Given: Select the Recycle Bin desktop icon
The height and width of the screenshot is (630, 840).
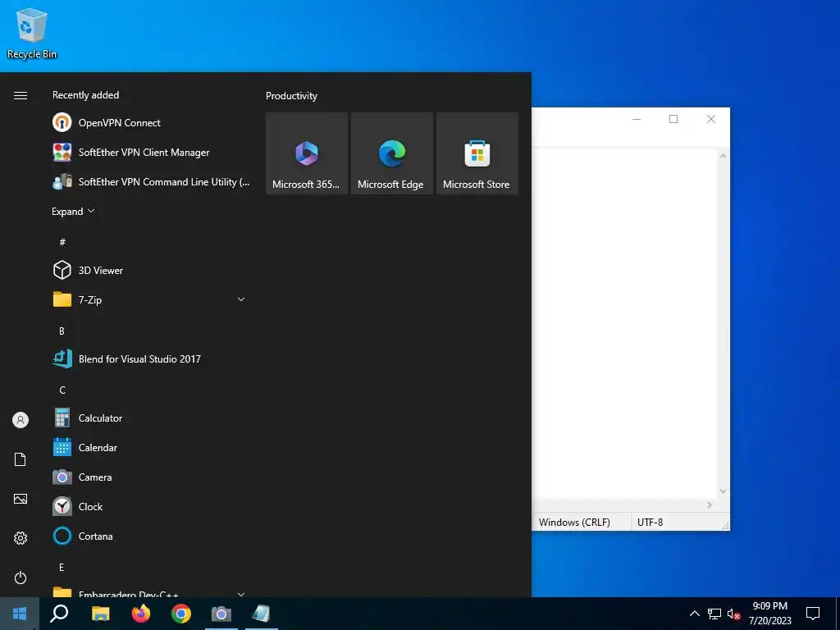Looking at the screenshot, I should 32,34.
